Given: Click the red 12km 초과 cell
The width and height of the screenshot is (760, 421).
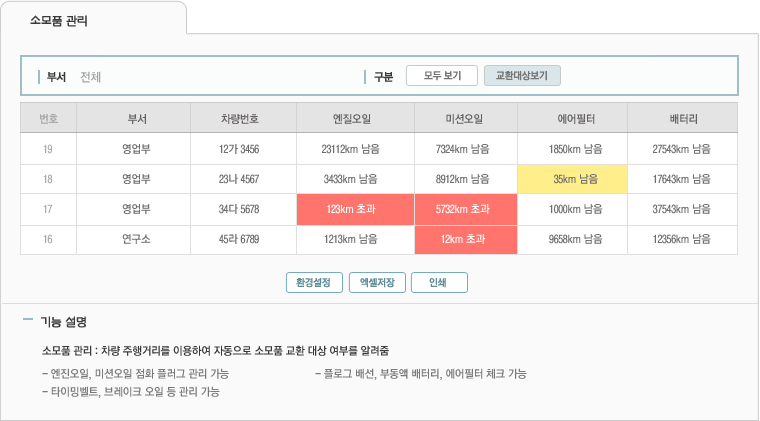Looking at the screenshot, I should click(x=466, y=239).
